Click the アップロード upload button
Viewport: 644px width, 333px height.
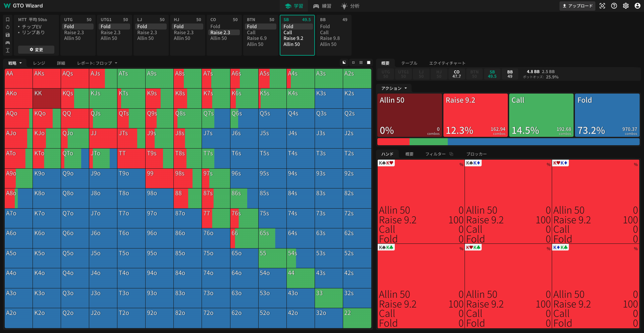point(577,6)
